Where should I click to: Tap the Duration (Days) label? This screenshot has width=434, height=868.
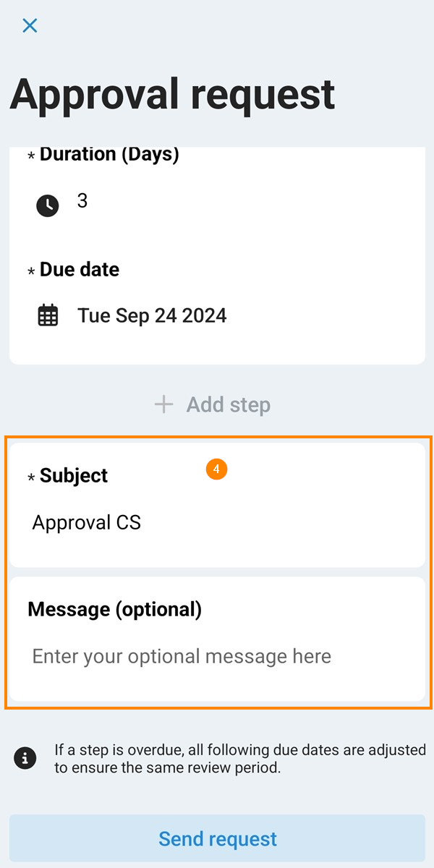tap(109, 154)
